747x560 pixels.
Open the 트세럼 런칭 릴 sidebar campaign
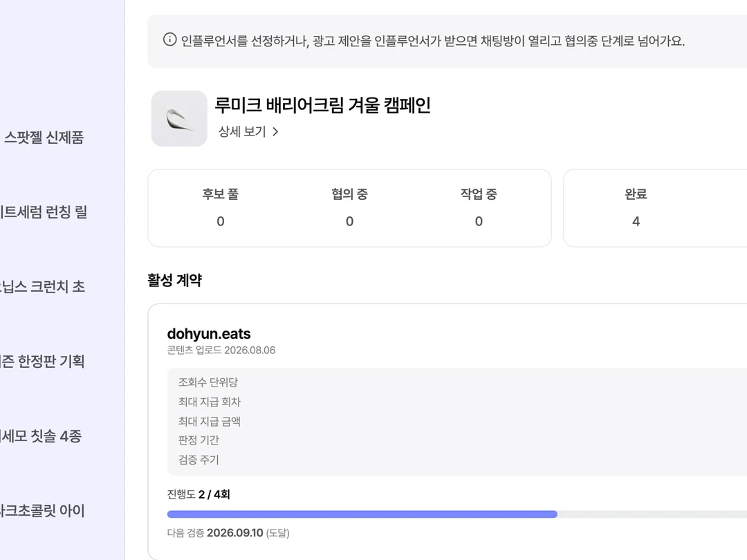pyautogui.click(x=44, y=212)
